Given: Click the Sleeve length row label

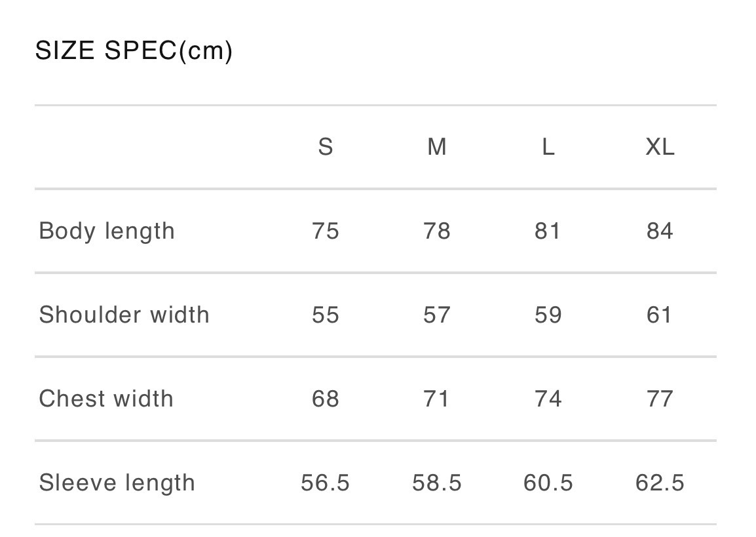Looking at the screenshot, I should click(x=117, y=483).
